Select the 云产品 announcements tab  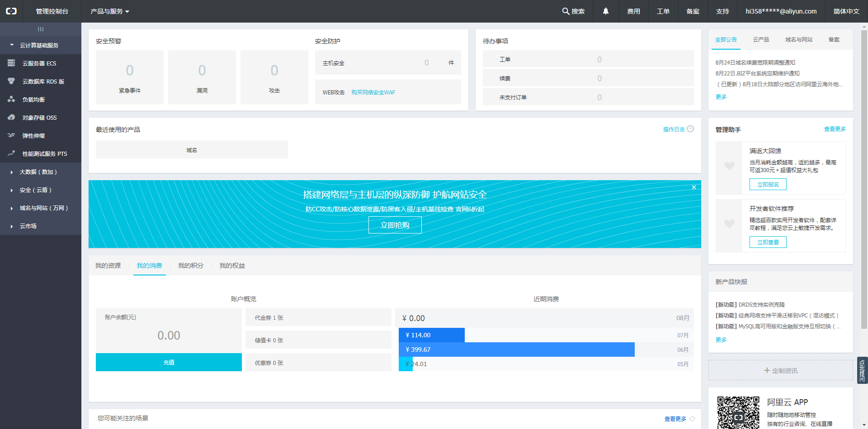coord(761,40)
